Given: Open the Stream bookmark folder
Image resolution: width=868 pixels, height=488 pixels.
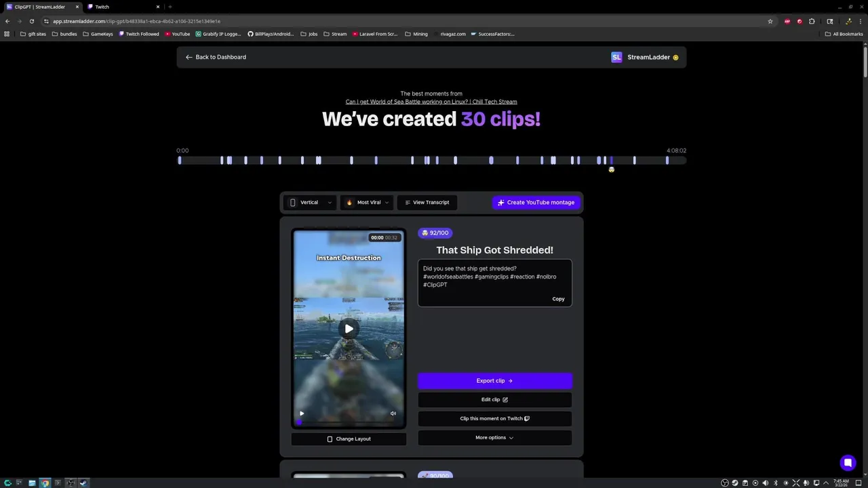Looking at the screenshot, I should coord(335,34).
